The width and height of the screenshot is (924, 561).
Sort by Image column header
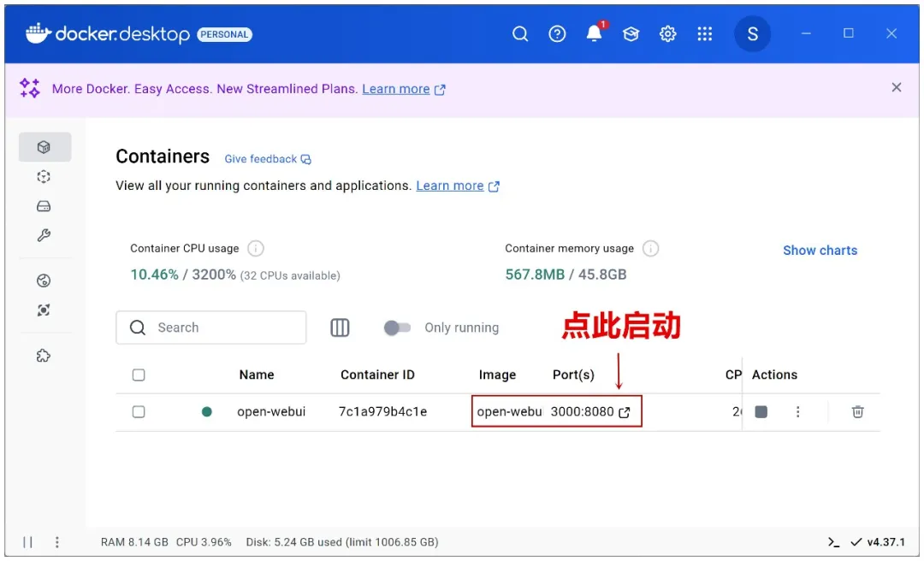497,375
